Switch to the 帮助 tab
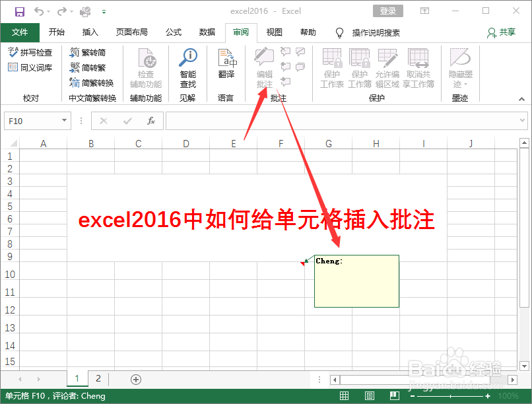Viewport: 532px width, 404px height. pyautogui.click(x=308, y=32)
